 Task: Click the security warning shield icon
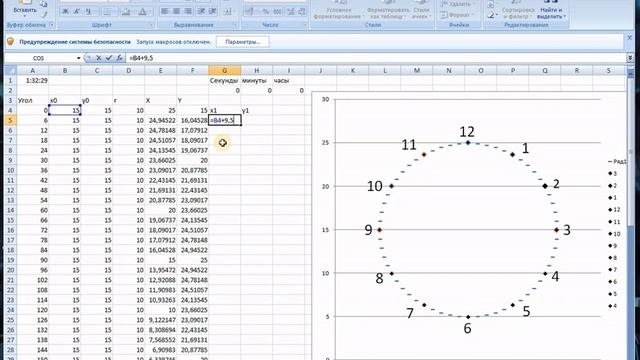coord(11,42)
